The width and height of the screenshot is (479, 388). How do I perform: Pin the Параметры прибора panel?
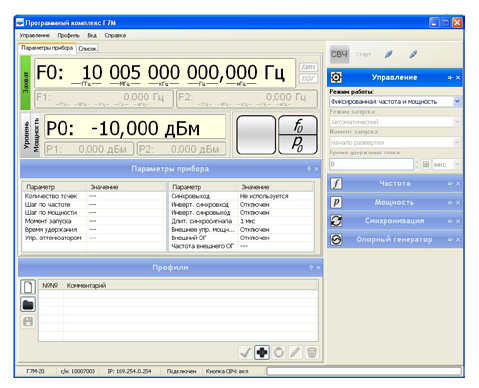pos(309,169)
